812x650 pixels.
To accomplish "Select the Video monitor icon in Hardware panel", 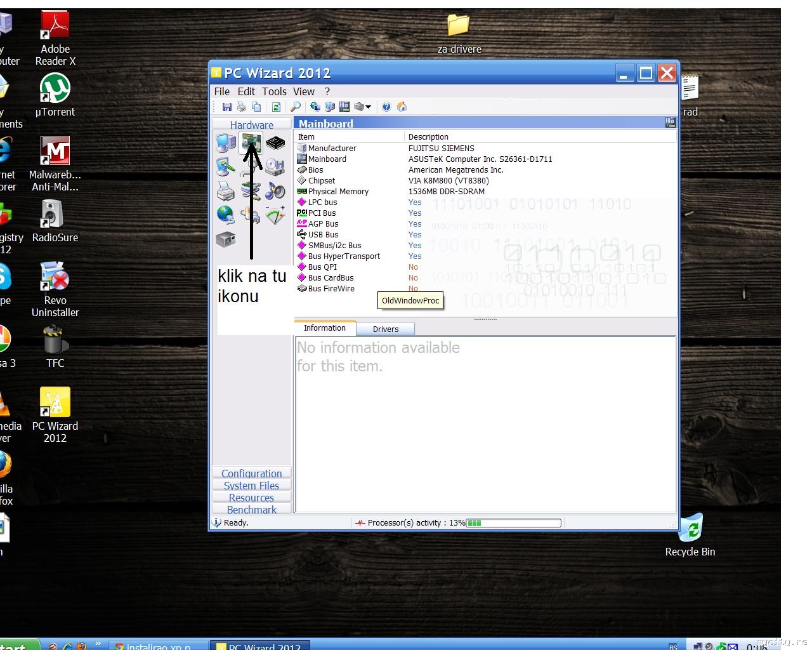I will click(x=226, y=166).
